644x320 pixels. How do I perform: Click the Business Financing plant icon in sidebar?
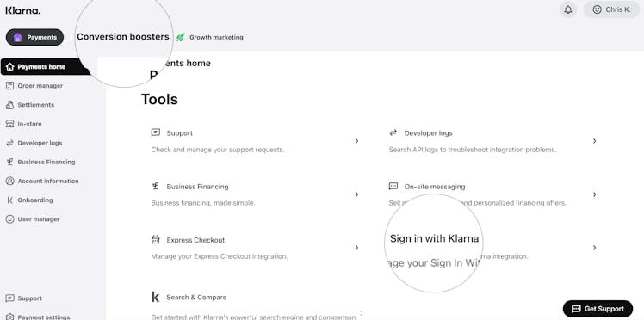[9, 162]
